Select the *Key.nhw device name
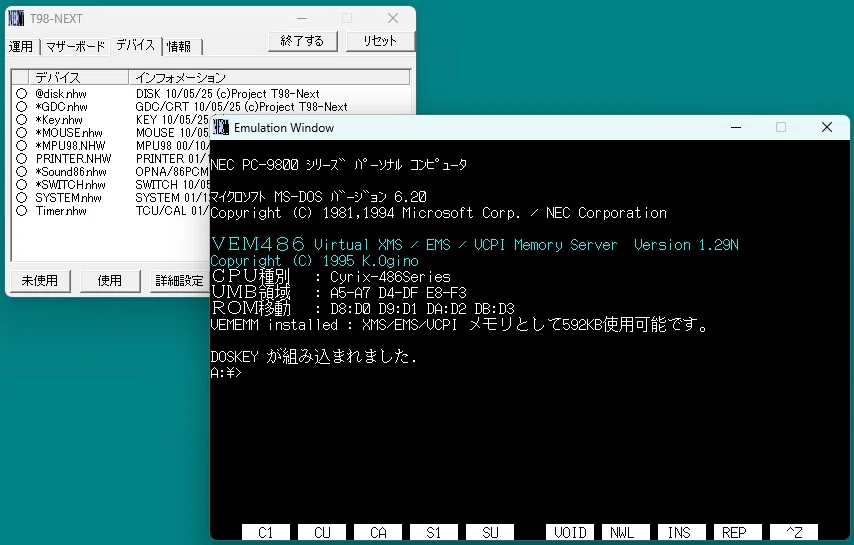Image resolution: width=854 pixels, height=545 pixels. pyautogui.click(x=59, y=120)
